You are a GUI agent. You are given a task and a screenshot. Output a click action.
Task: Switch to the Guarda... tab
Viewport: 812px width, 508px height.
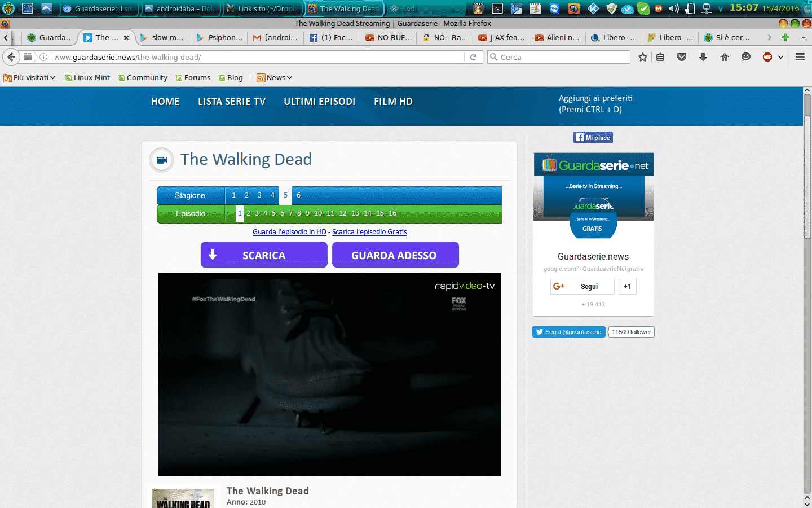(x=50, y=37)
